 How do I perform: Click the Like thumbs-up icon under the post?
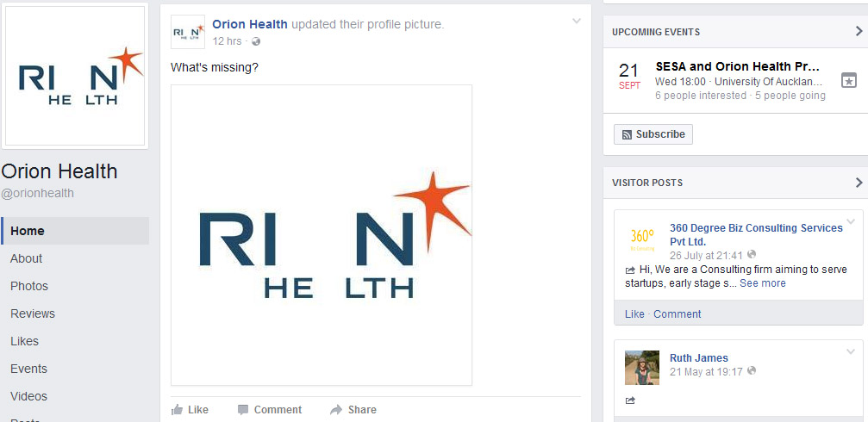point(178,410)
